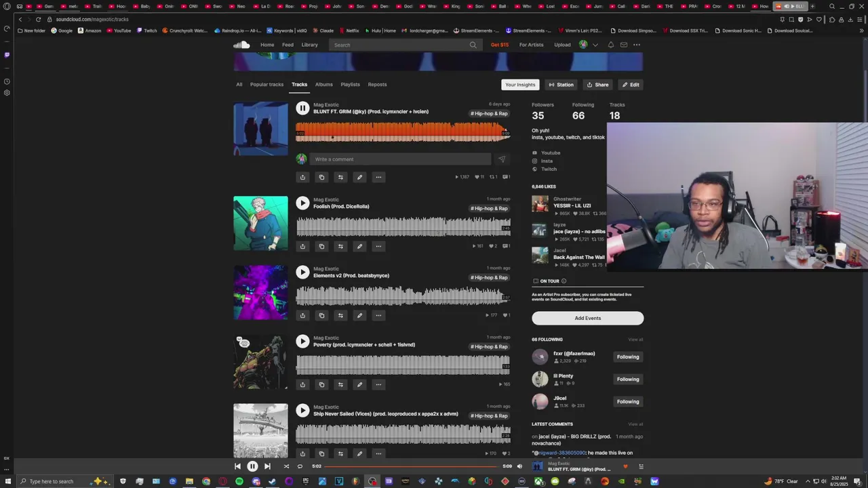This screenshot has width=868, height=488.
Task: Open the Foolish track artwork
Action: pos(260,223)
